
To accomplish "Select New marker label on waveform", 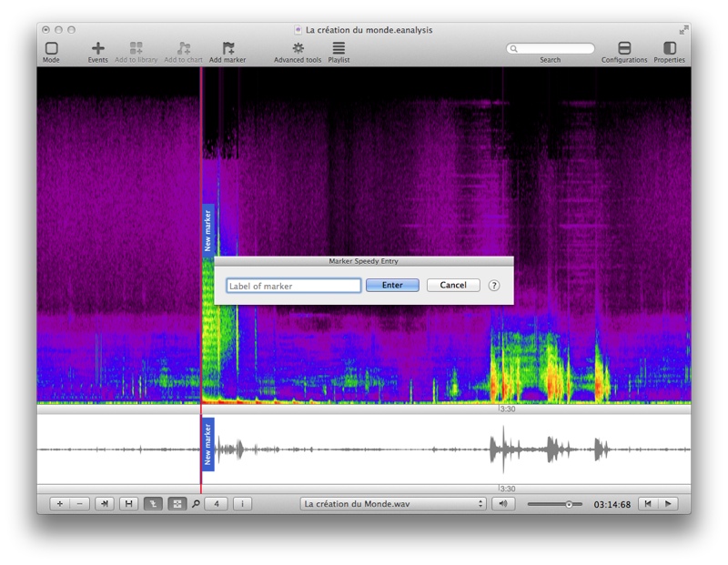I will click(208, 444).
